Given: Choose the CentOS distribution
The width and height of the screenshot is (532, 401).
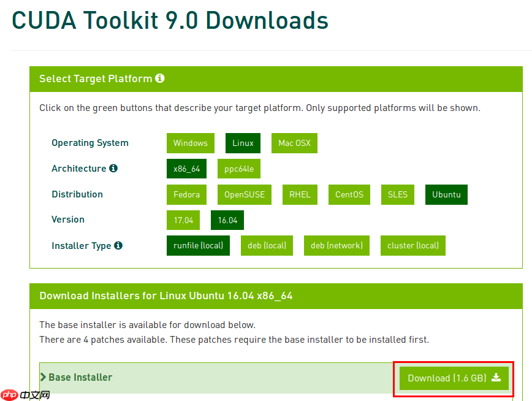Looking at the screenshot, I should click(349, 194).
